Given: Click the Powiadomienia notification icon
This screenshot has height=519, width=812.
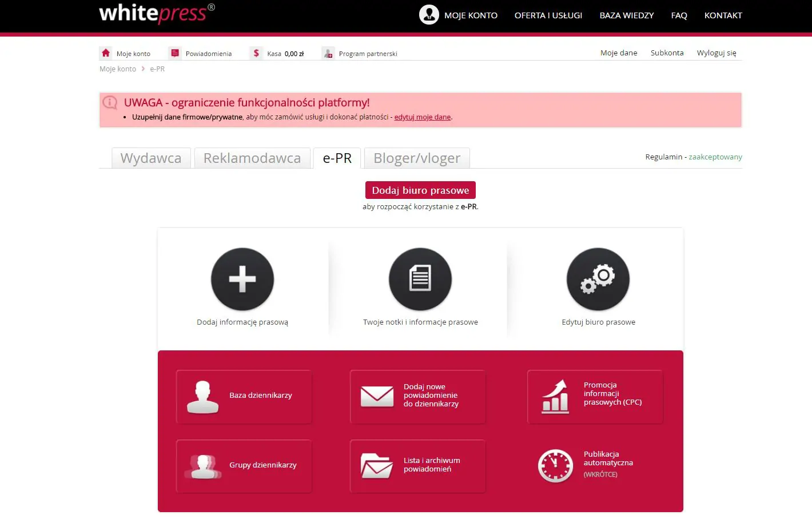Looking at the screenshot, I should coord(175,53).
